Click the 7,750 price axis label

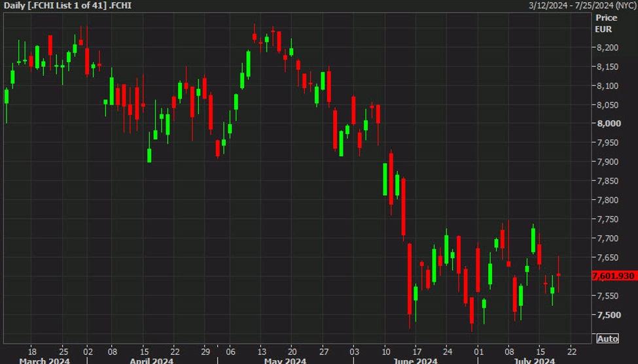(x=607, y=219)
